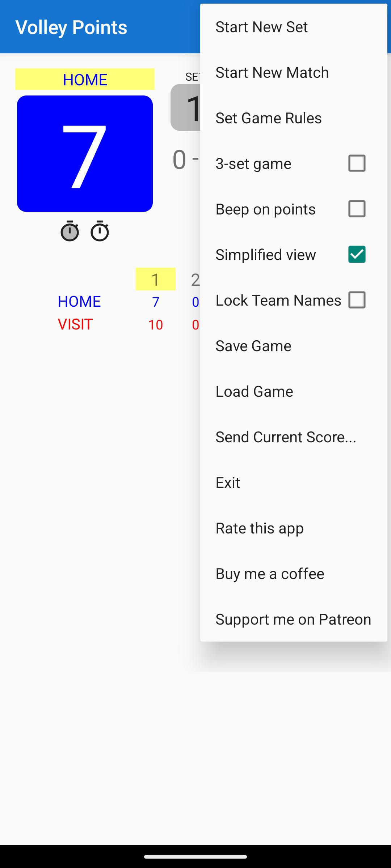Click the filled home timeout stopwatch icon
The image size is (391, 868).
tap(70, 231)
